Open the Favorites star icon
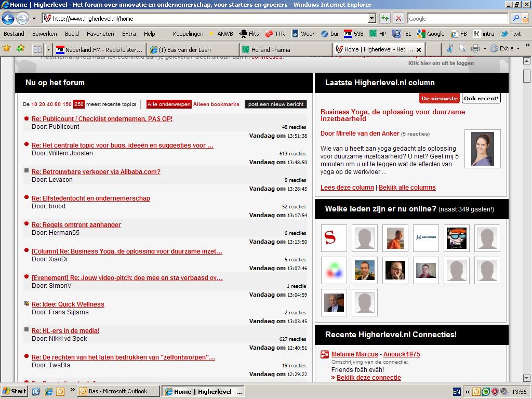Screen dimensions: 532x399 (7, 48)
